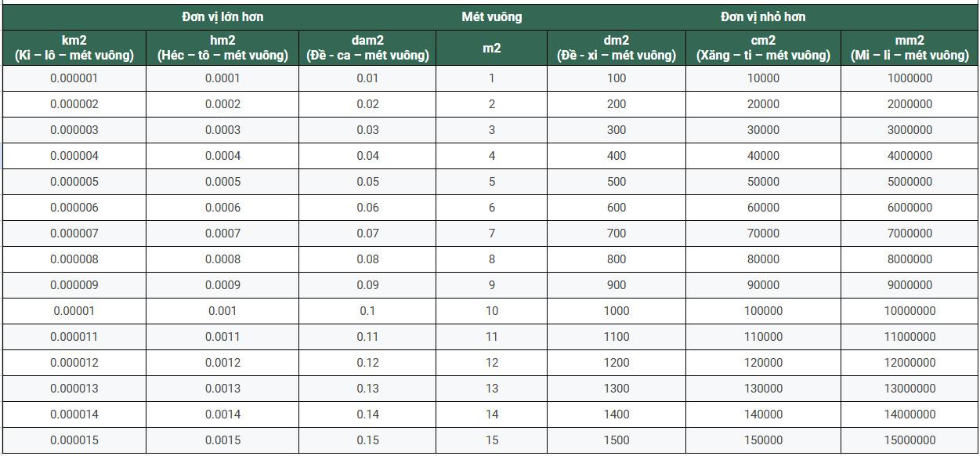Click the cell with value 15000000
The width and height of the screenshot is (980, 456).
coord(909,440)
